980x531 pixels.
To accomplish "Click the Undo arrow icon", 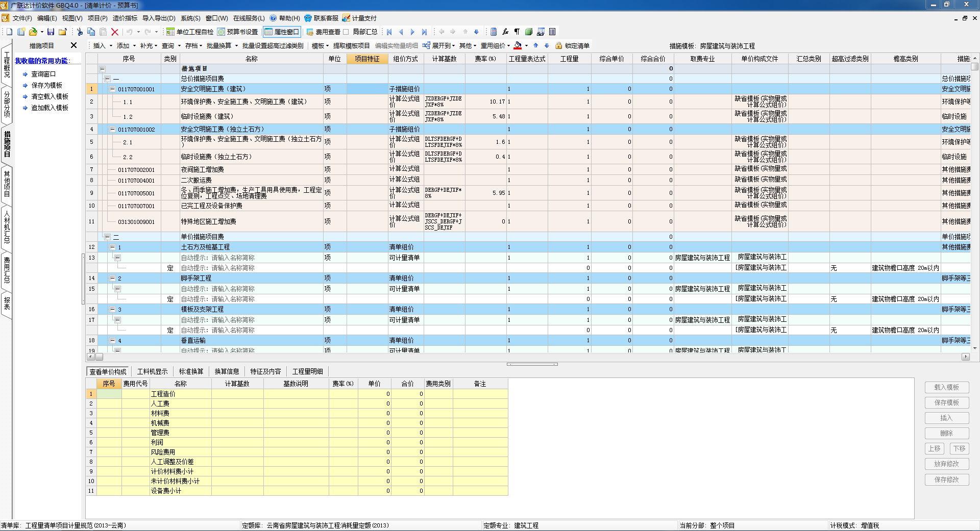I will 130,32.
